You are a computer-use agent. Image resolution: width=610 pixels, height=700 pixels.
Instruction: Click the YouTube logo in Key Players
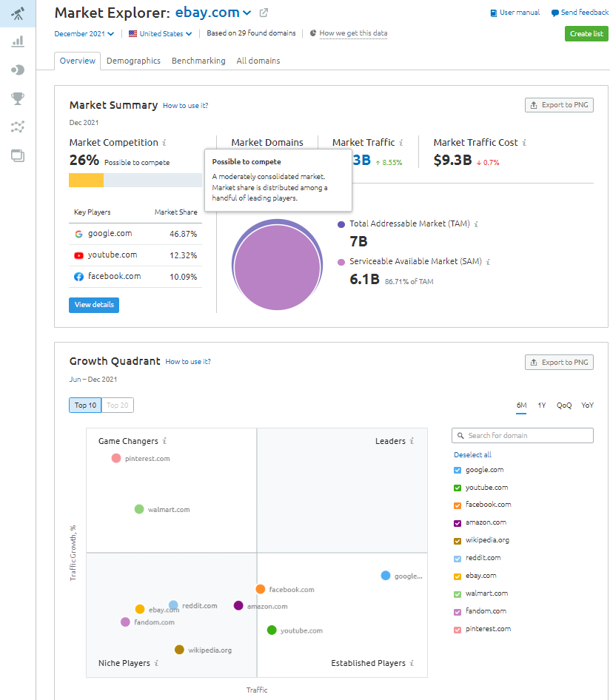(78, 255)
